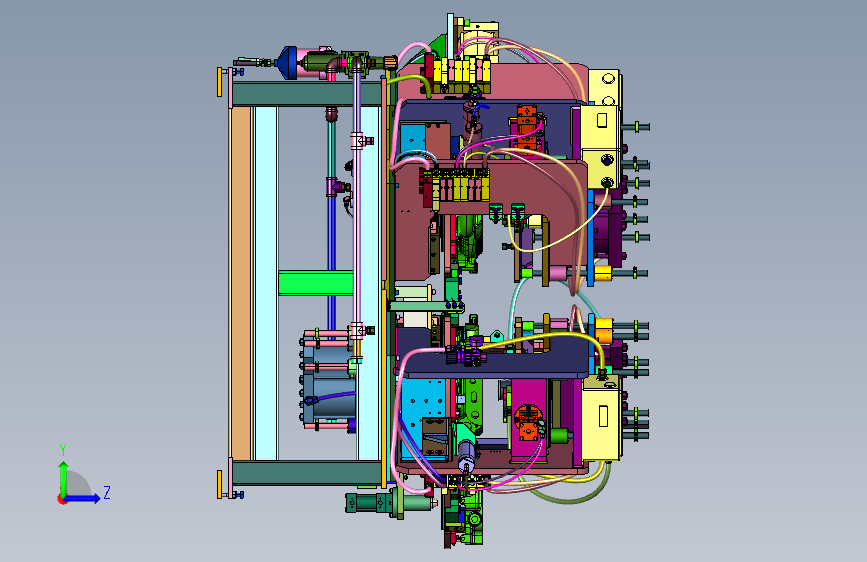Viewport: 867px width, 562px height.
Task: Click the Y label on the coordinate triad
Action: click(x=63, y=450)
